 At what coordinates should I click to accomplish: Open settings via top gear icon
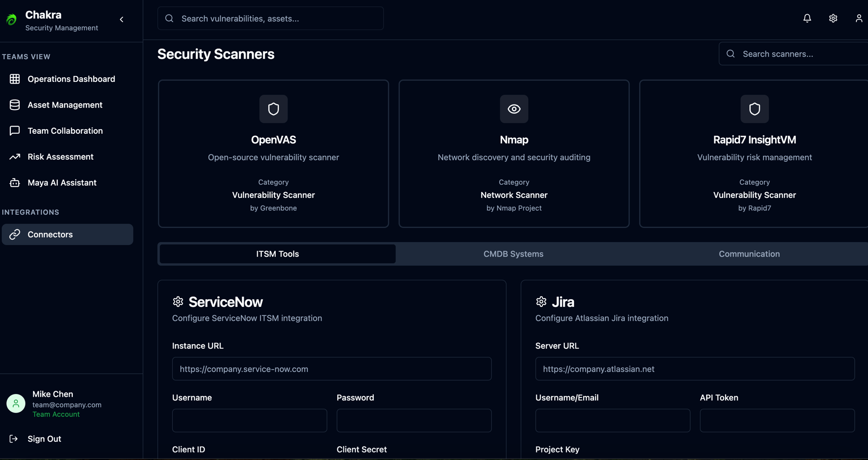click(833, 18)
